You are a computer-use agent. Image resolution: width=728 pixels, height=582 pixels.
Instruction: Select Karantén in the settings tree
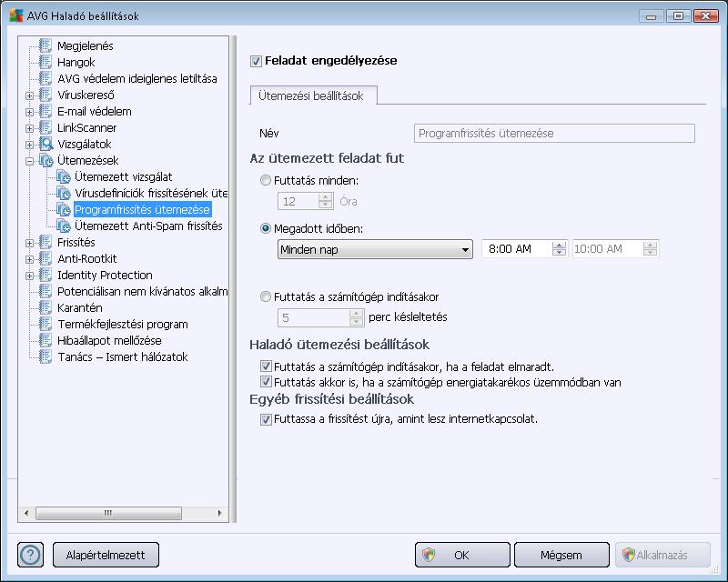(80, 307)
